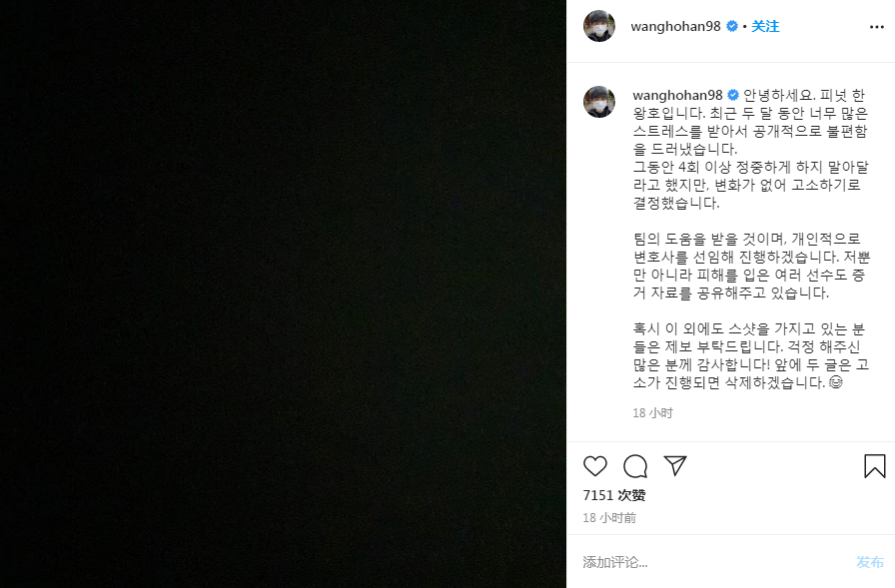Open wanghohan98 username link in header
This screenshot has height=588, width=895.
tap(676, 26)
